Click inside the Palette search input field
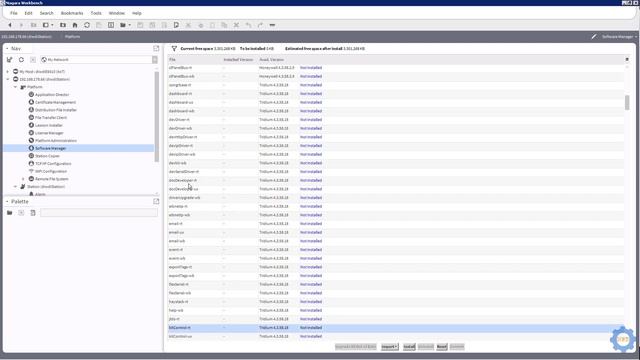Screen dimensions: 640x360 click(99, 213)
